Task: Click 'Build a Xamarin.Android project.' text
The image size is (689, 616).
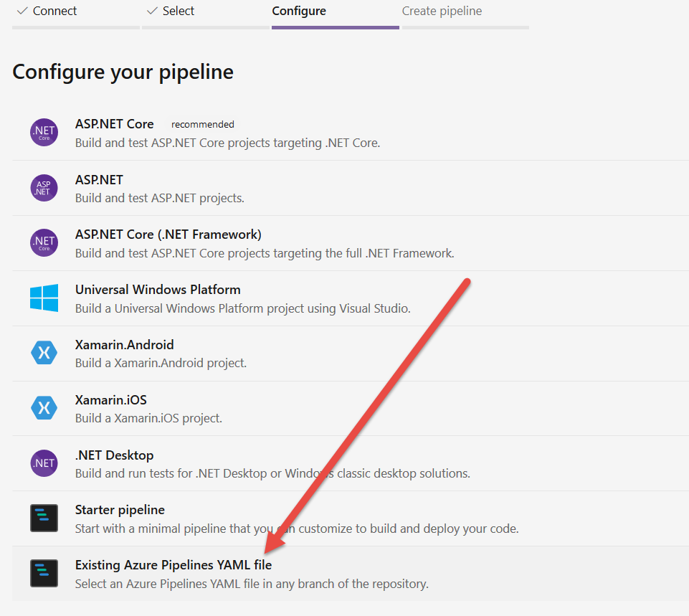Action: 161,364
